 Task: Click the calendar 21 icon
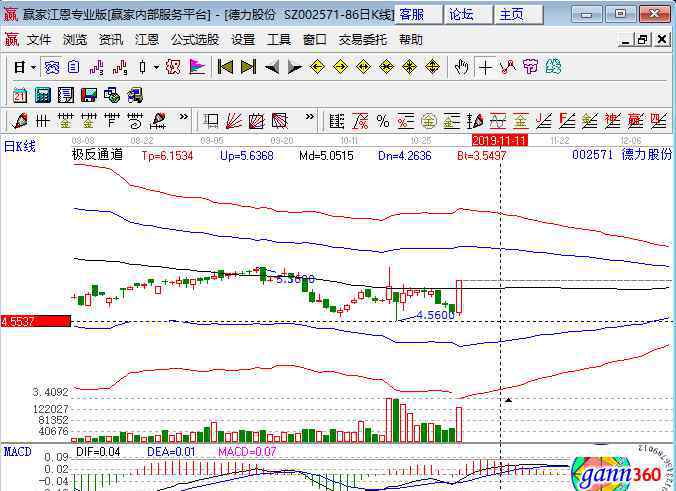point(20,95)
